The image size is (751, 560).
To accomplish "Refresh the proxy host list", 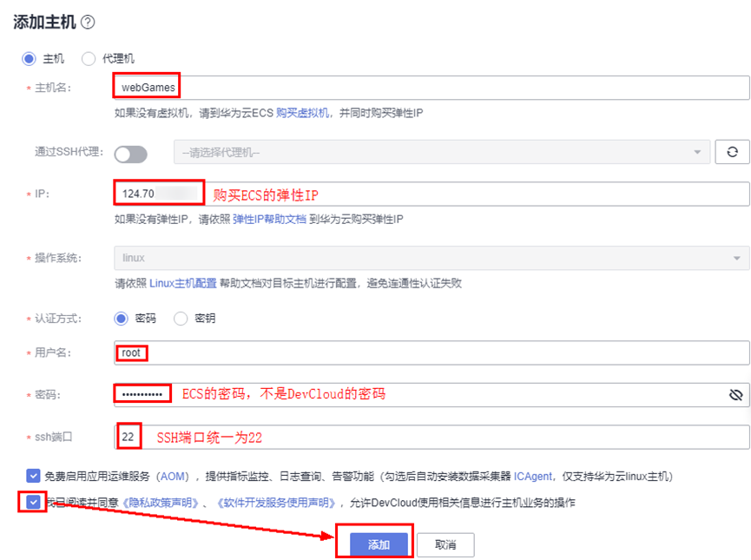I will coord(732,152).
